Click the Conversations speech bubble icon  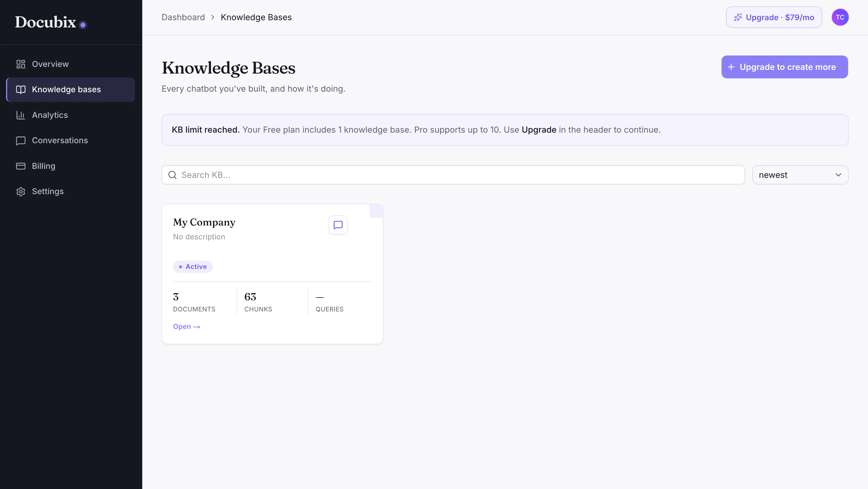[x=21, y=140]
